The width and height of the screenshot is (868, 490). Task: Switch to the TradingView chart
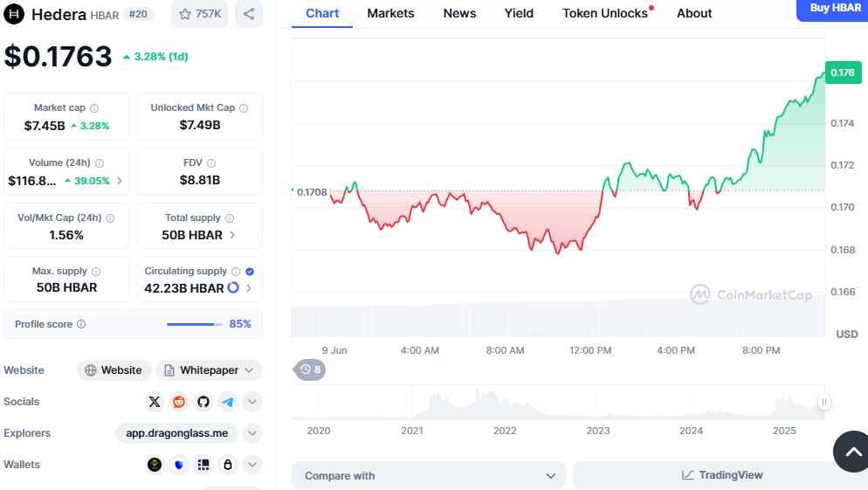point(721,475)
